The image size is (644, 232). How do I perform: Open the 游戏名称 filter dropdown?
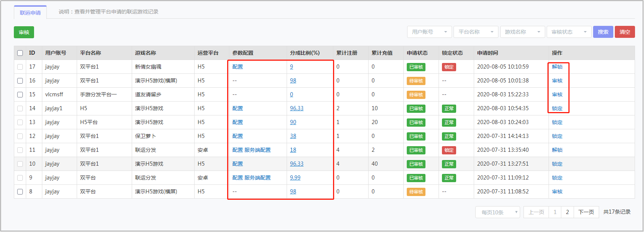(x=522, y=32)
